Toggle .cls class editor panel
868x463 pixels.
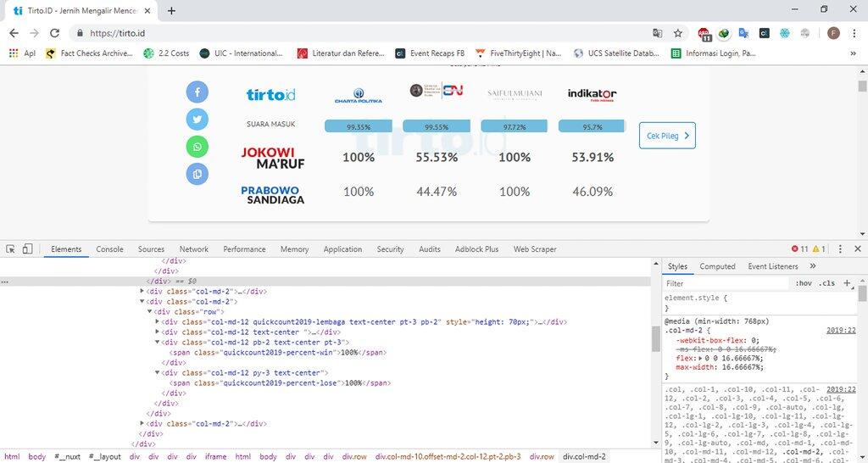tap(827, 283)
